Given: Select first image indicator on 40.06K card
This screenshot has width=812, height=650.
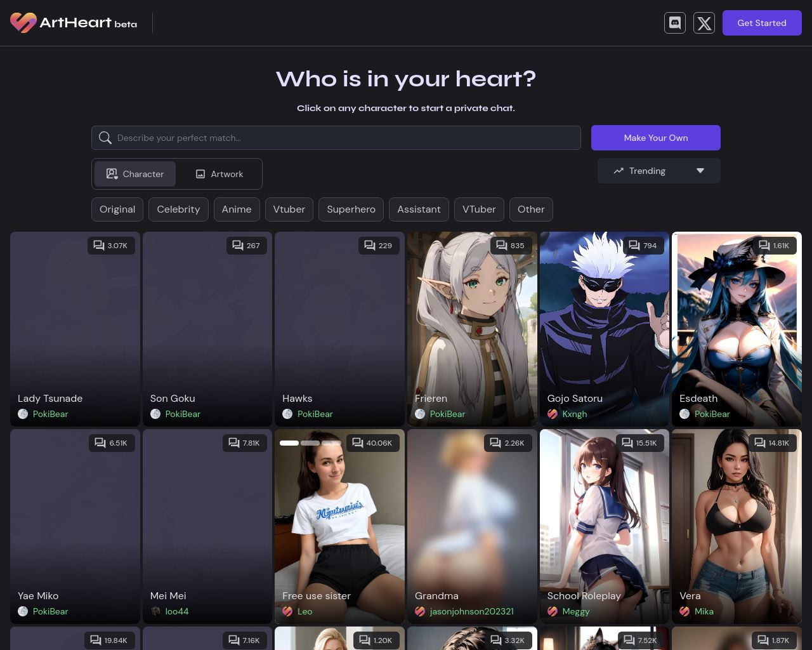Looking at the screenshot, I should point(289,443).
